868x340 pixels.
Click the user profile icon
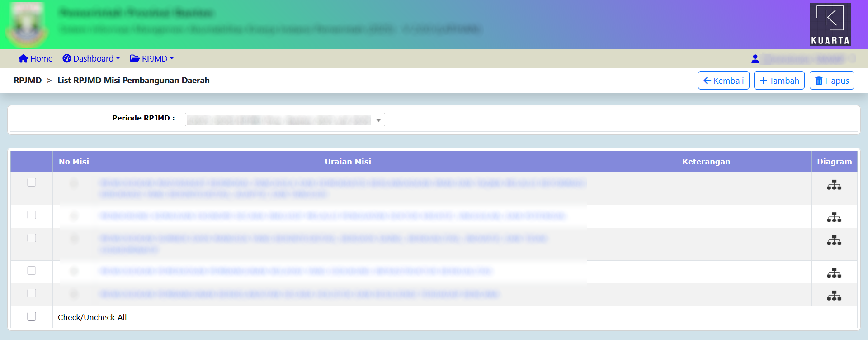coord(755,59)
